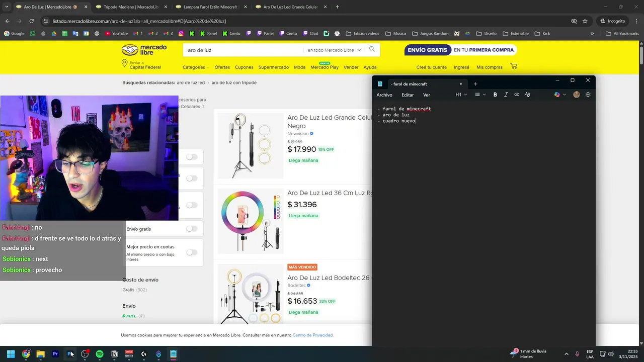
Task: Open the Mis compras link
Action: tap(490, 67)
